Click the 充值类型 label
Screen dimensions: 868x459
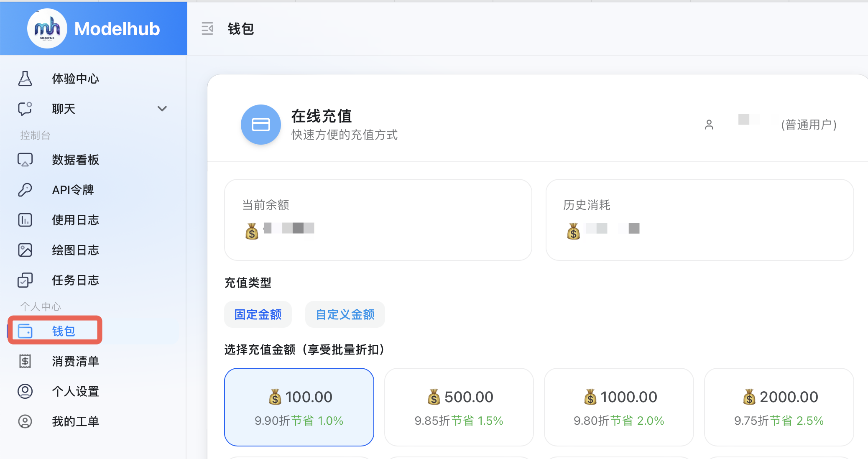coord(248,283)
